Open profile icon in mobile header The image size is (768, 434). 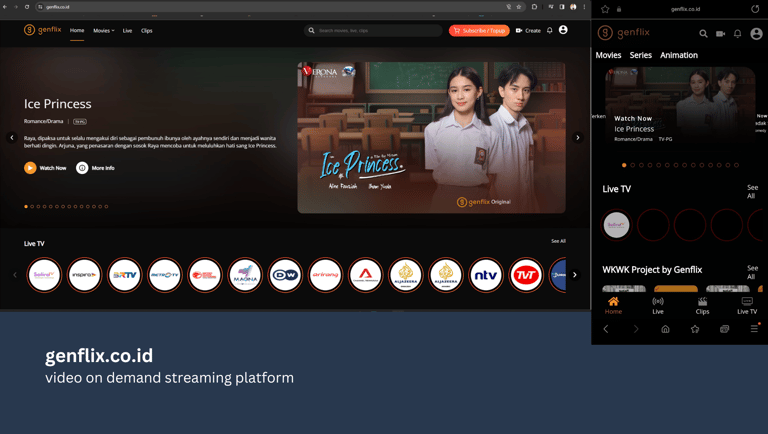pyautogui.click(x=756, y=34)
